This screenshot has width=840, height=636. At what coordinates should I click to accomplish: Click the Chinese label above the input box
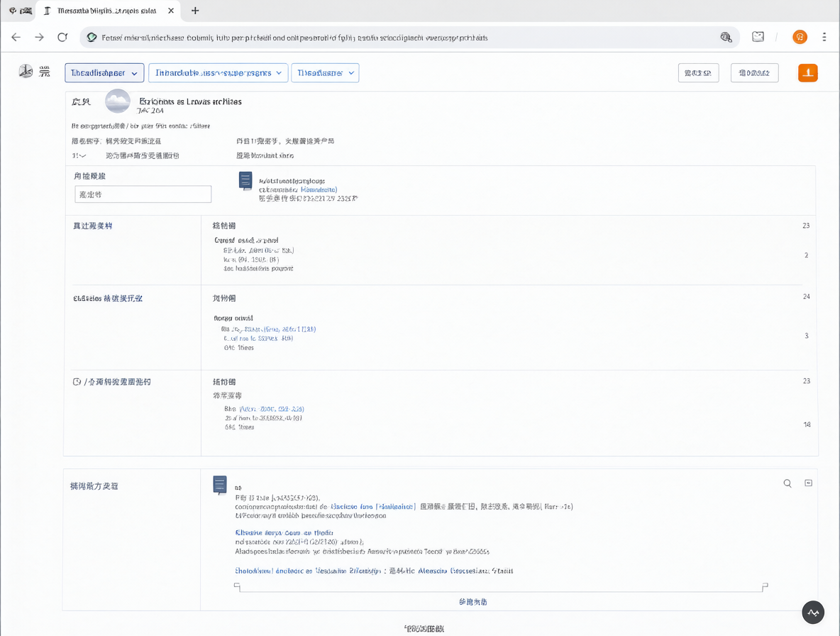(89, 176)
